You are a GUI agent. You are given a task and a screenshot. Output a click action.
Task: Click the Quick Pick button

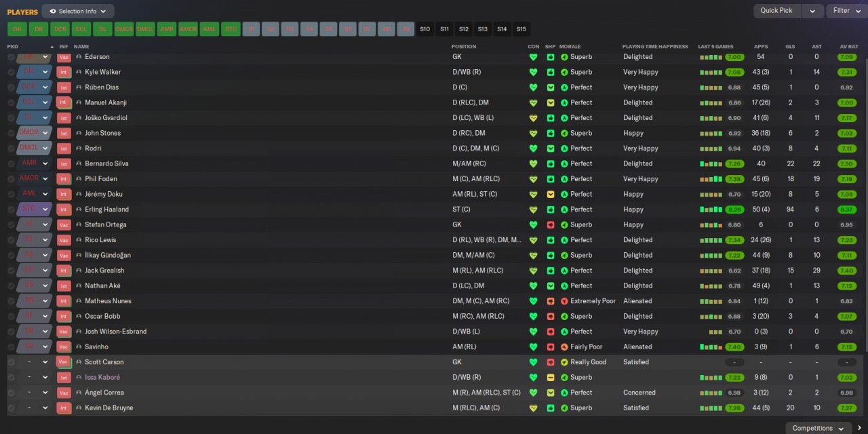tap(776, 11)
